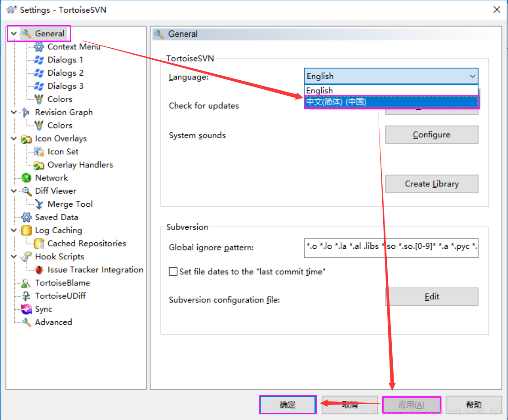Click the Context Menu gear icon

[x=39, y=47]
